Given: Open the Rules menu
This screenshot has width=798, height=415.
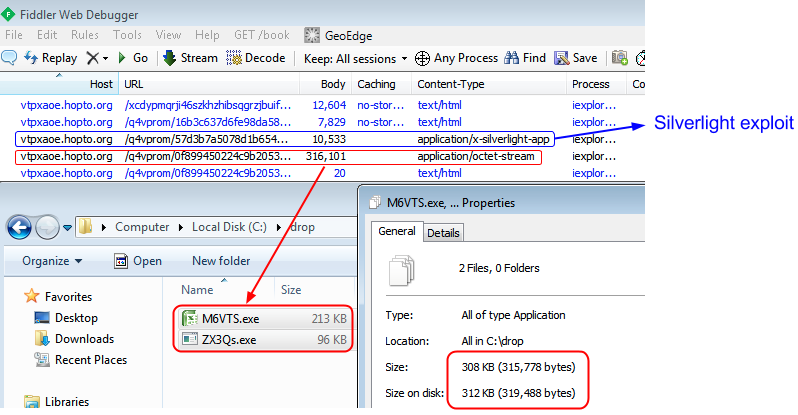Looking at the screenshot, I should (84, 35).
